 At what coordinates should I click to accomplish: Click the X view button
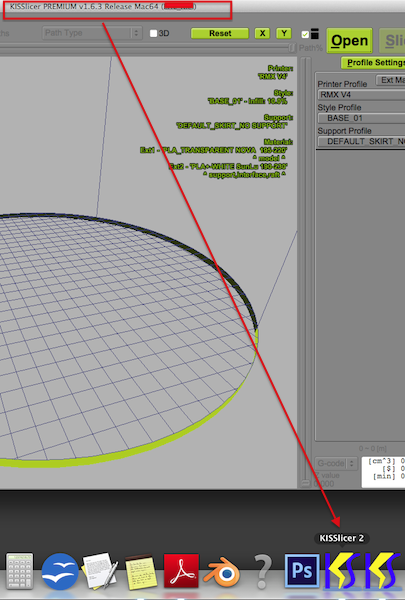pos(262,33)
